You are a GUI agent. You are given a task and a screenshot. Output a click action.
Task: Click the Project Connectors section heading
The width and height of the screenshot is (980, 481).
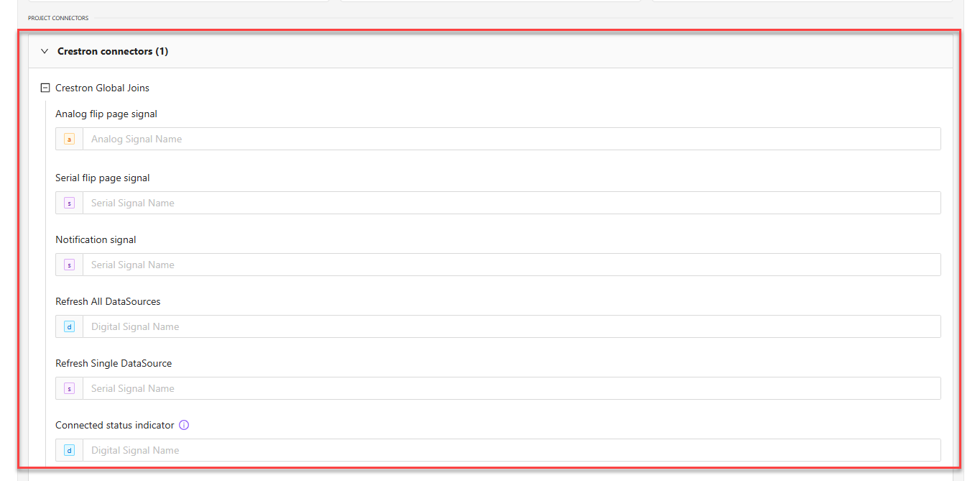(x=58, y=18)
